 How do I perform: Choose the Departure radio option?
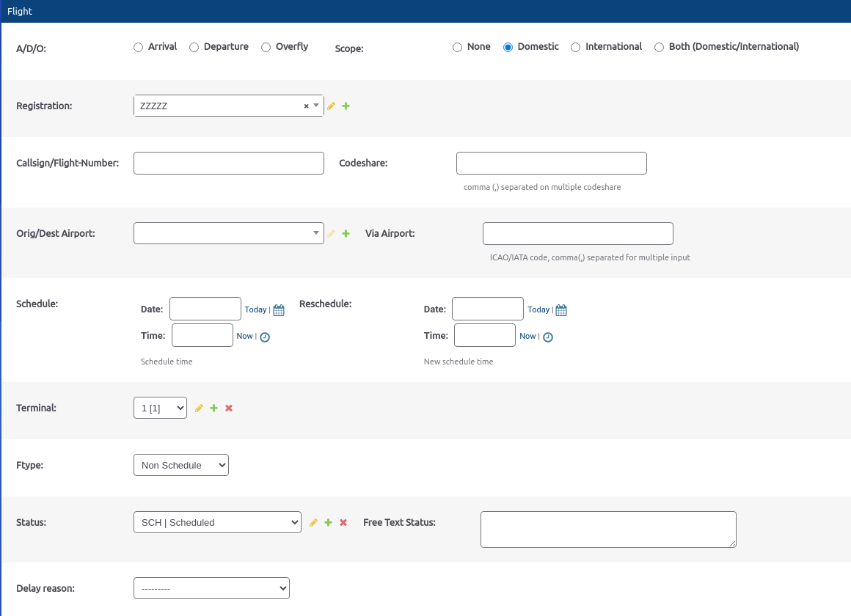pyautogui.click(x=194, y=48)
